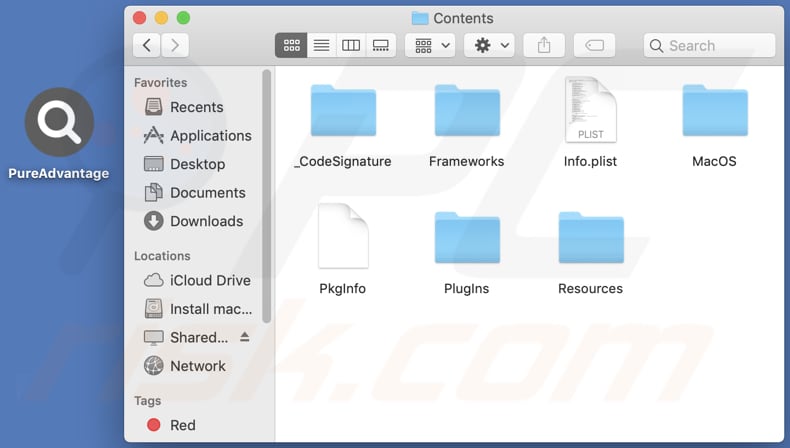This screenshot has width=790, height=448.
Task: Open the gear action menu
Action: 489,45
